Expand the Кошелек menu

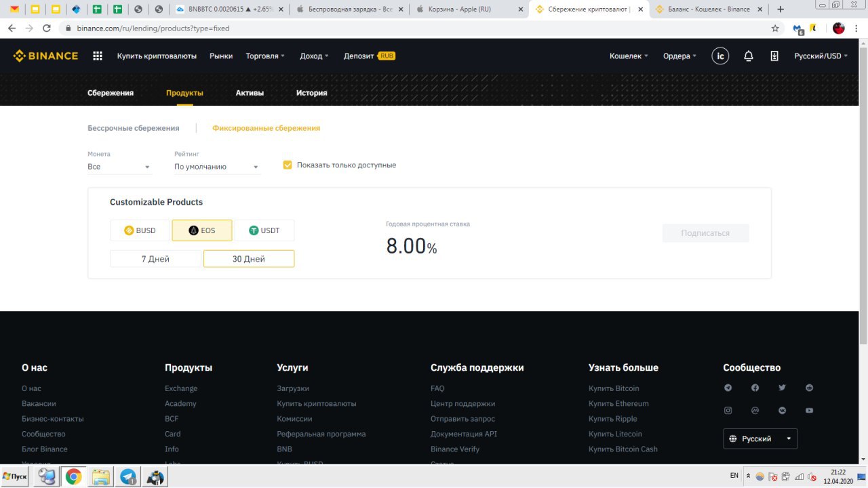coord(629,56)
